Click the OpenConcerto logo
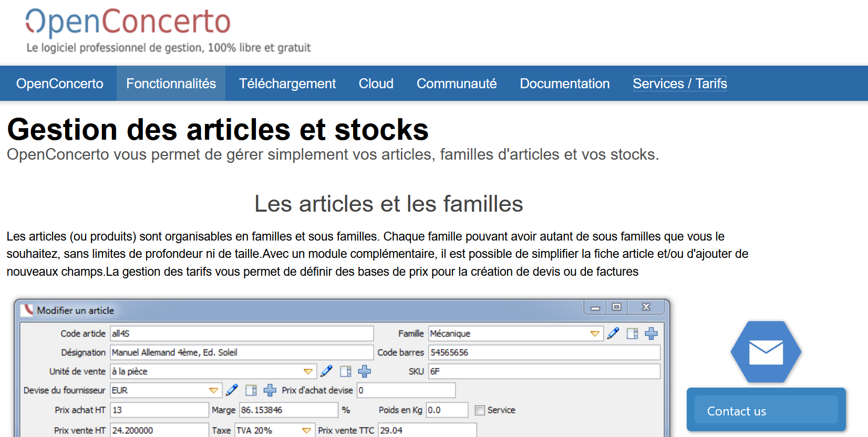This screenshot has width=868, height=437. click(x=128, y=22)
